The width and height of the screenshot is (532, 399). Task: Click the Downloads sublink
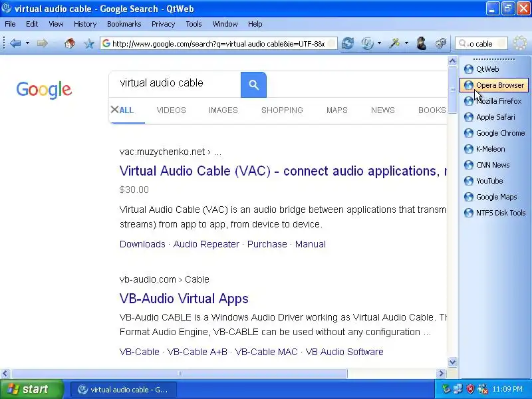(x=142, y=244)
